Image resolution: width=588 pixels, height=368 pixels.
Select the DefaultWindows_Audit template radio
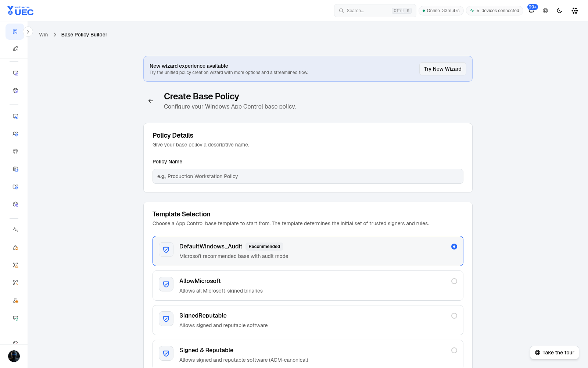point(454,247)
